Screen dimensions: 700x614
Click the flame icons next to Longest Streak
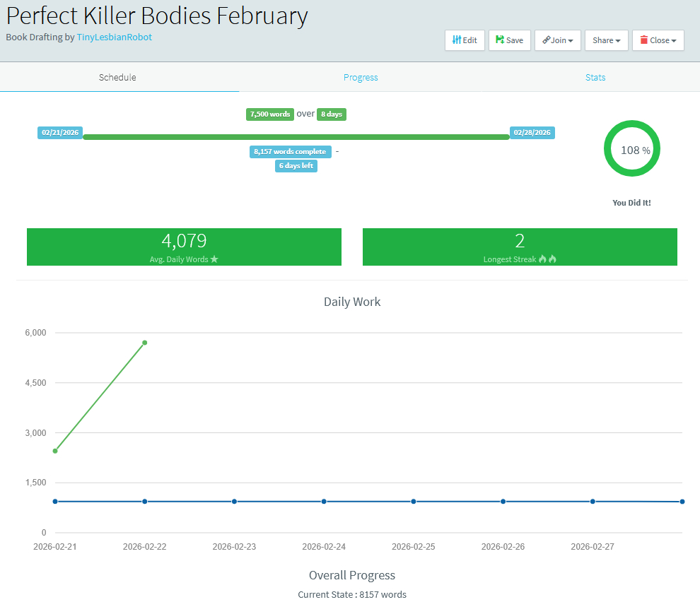[547, 259]
